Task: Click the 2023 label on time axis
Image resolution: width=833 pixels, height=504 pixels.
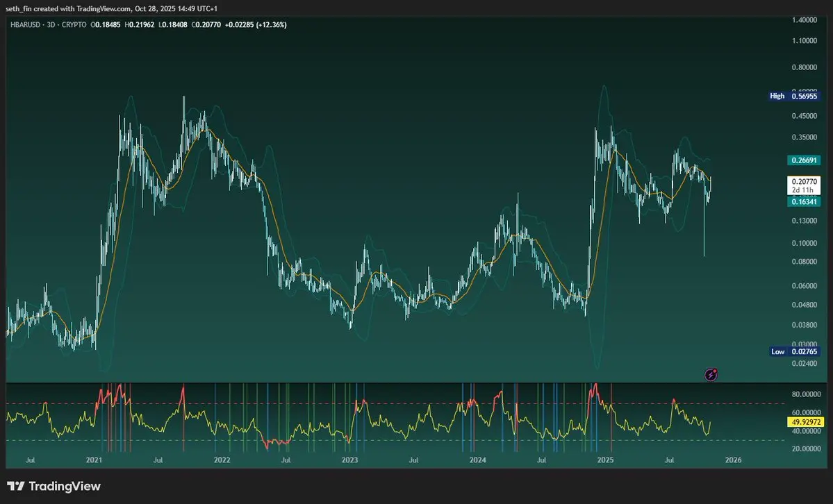Action: (x=349, y=460)
